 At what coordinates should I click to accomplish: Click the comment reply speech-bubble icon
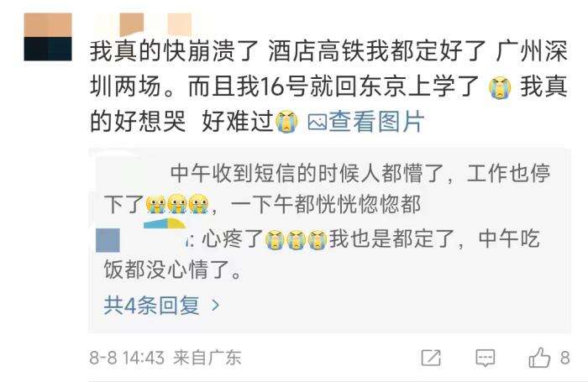coord(486,358)
